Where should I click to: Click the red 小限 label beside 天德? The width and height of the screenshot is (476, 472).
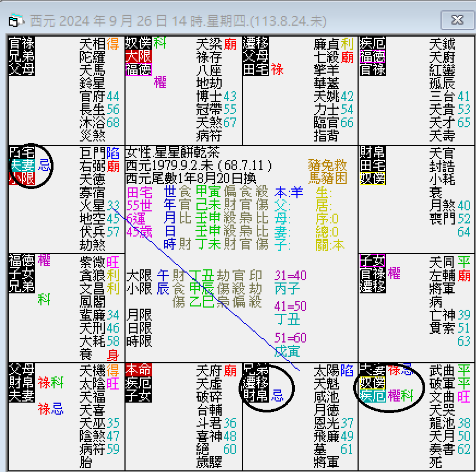coord(21,179)
